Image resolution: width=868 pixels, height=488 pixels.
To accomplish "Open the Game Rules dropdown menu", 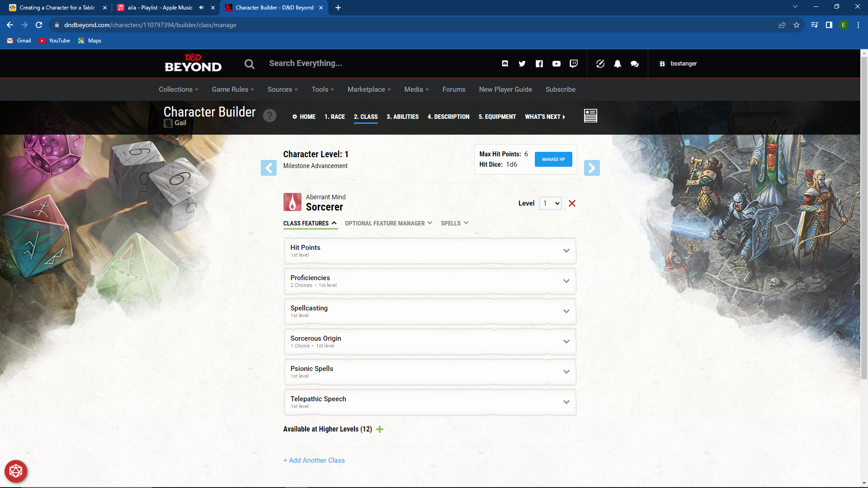I will (233, 89).
